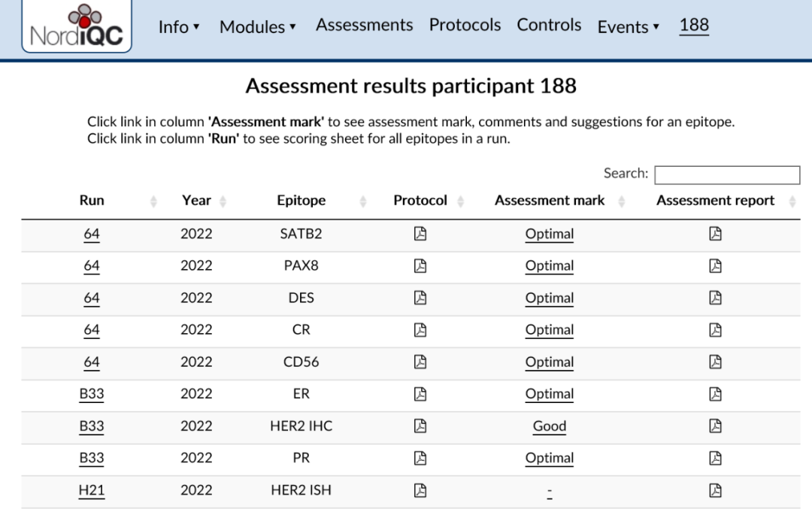Image resolution: width=812 pixels, height=509 pixels.
Task: Open the H21 run link
Action: tap(92, 490)
